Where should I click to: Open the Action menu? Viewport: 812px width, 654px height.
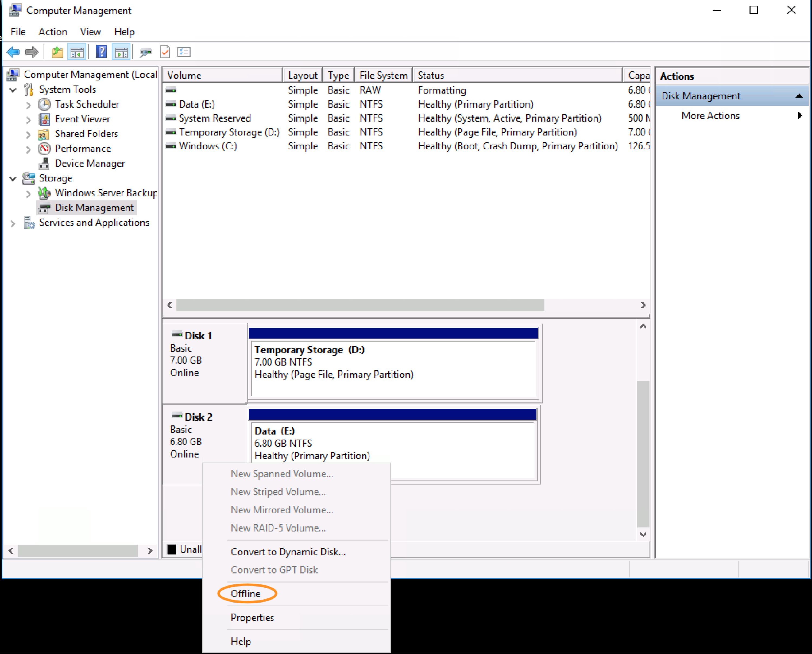coord(53,32)
